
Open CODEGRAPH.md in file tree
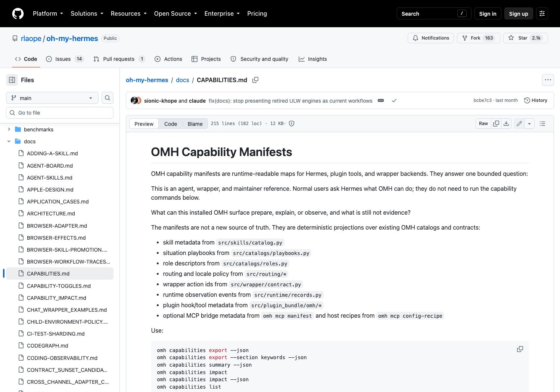(47, 346)
